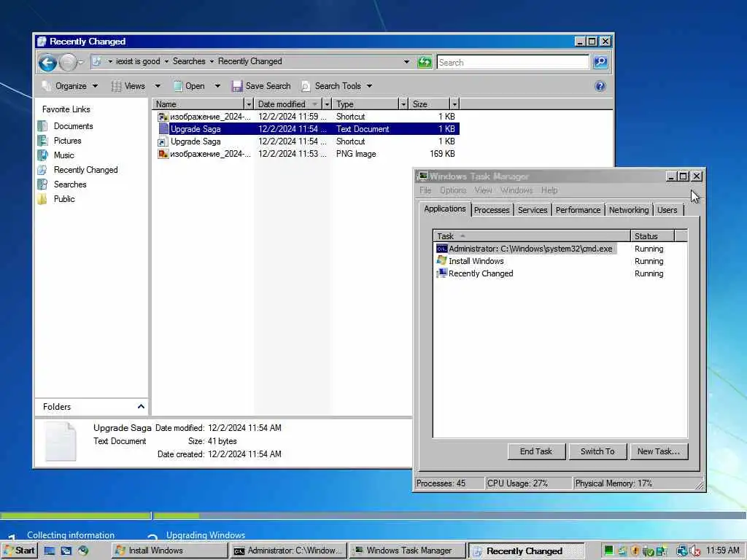
Task: Open Music favorite link icon
Action: [42, 155]
